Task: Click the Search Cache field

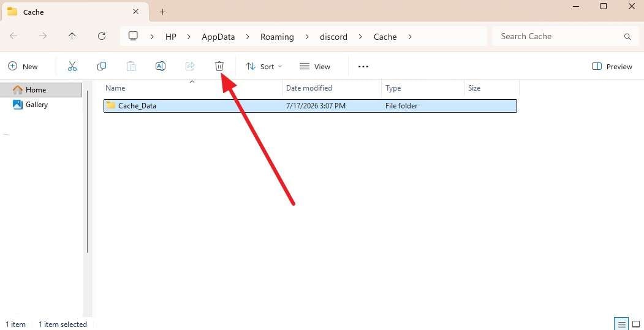Action: 565,36
